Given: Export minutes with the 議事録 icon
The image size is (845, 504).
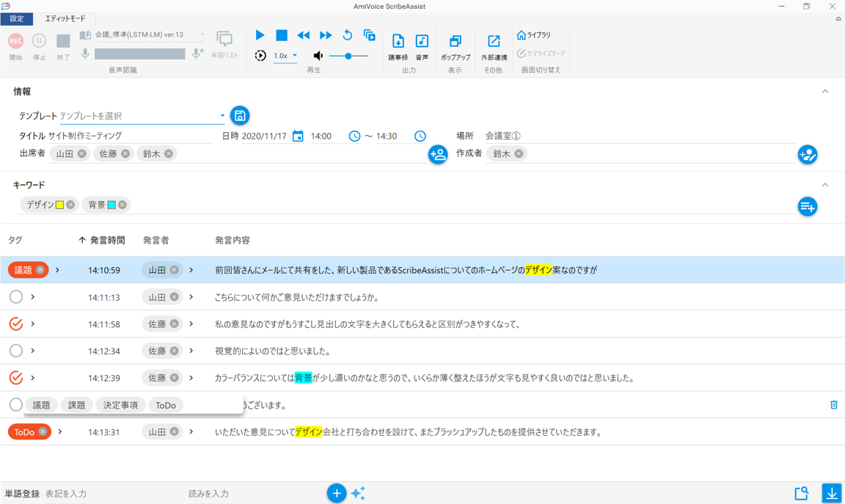Looking at the screenshot, I should (x=398, y=45).
